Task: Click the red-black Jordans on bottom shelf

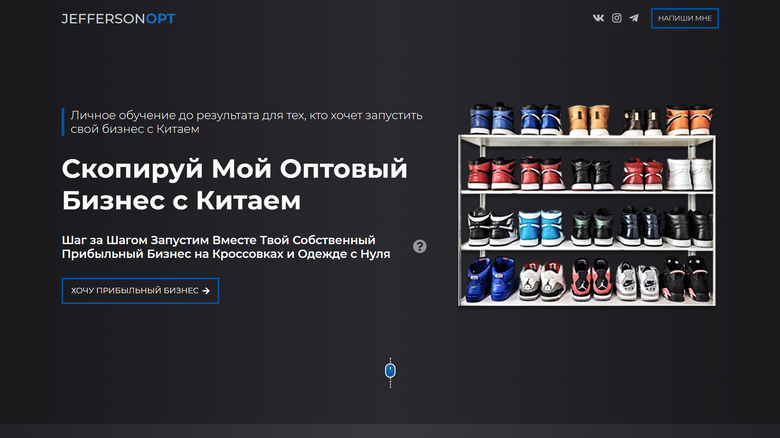Action: tap(590, 280)
